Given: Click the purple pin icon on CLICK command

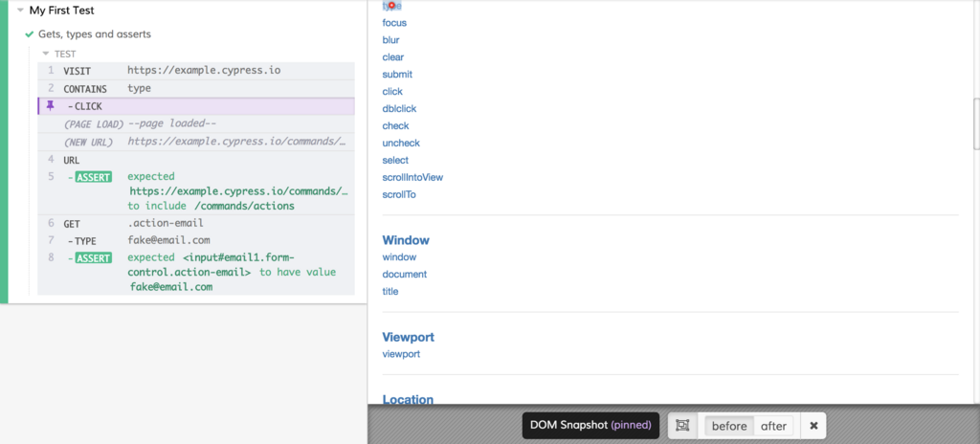Looking at the screenshot, I should (x=51, y=105).
